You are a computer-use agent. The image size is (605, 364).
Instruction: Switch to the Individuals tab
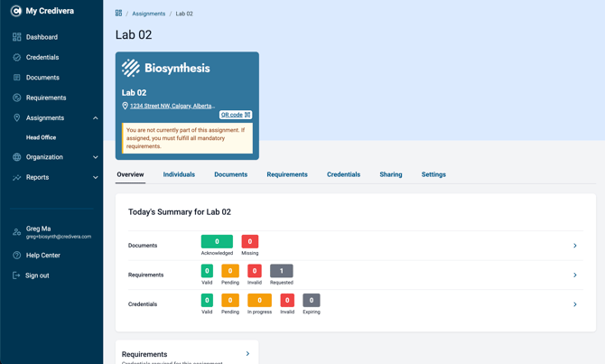click(x=179, y=174)
